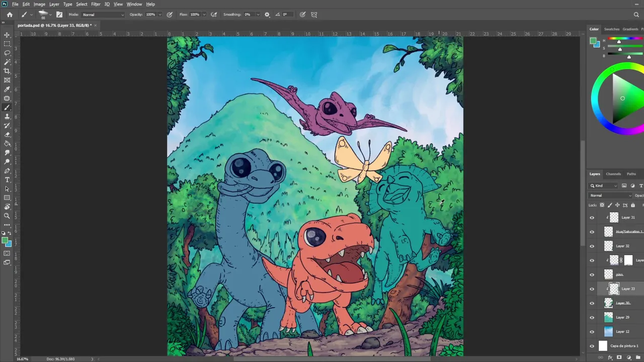The width and height of the screenshot is (644, 362).
Task: Open the Image menu
Action: point(39,4)
